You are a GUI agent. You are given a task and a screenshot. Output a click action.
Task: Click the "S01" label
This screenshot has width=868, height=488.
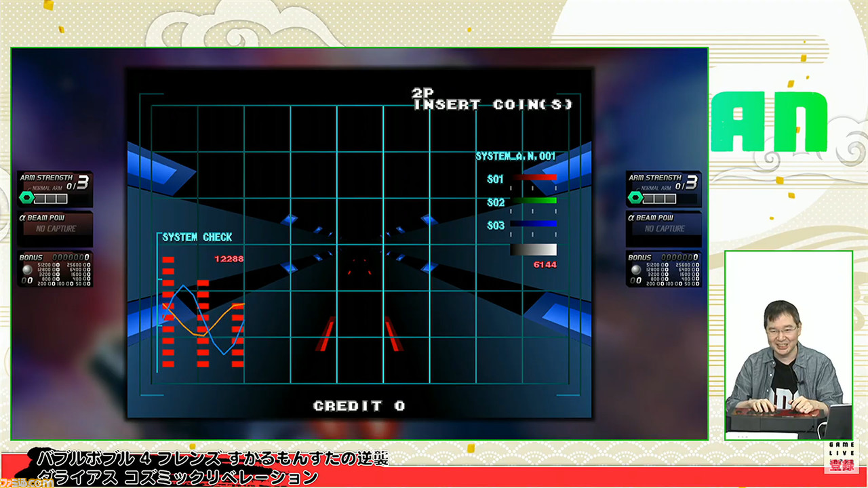tap(496, 180)
